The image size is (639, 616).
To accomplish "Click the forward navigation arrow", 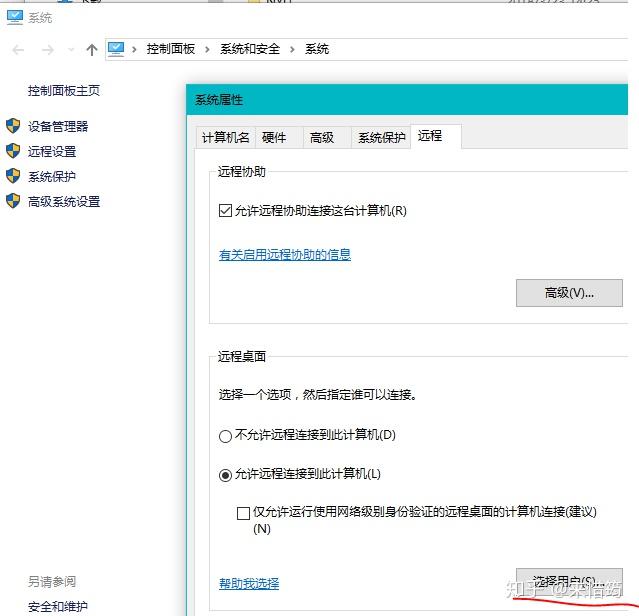I will 46,49.
